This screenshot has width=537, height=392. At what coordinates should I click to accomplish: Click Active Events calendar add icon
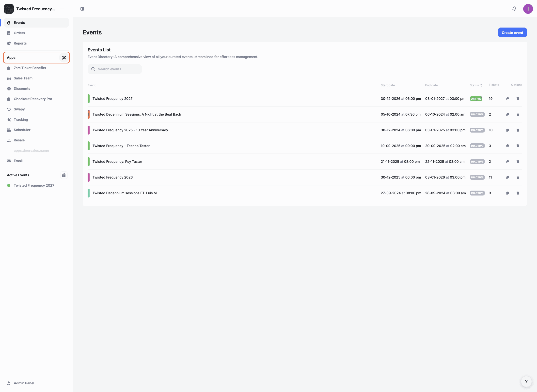point(64,175)
